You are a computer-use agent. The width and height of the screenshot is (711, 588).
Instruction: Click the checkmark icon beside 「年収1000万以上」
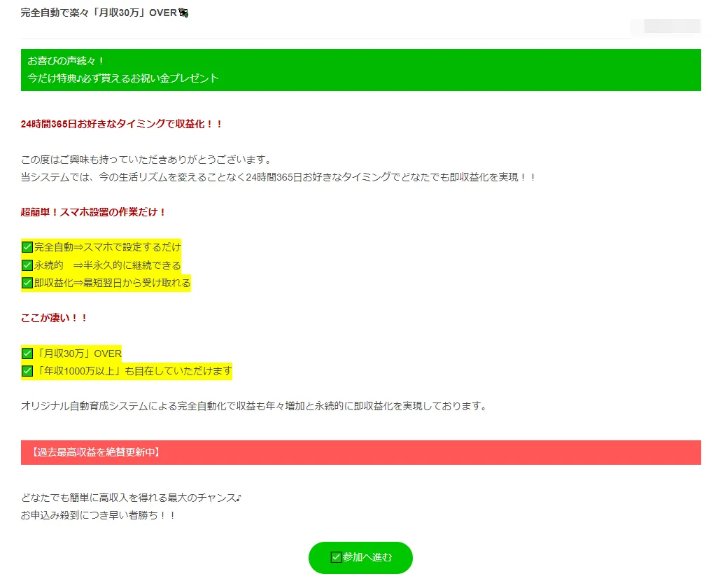tap(27, 371)
